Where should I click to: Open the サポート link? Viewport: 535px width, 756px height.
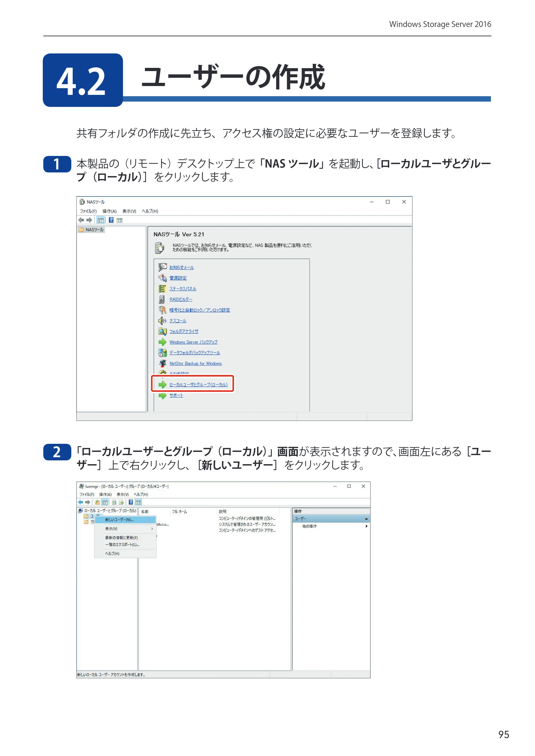176,396
